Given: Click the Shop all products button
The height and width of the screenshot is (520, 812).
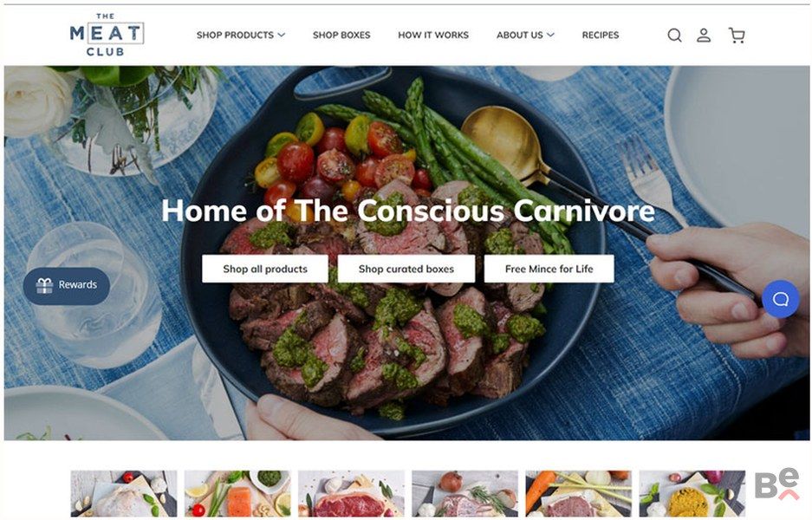Looking at the screenshot, I should (265, 269).
